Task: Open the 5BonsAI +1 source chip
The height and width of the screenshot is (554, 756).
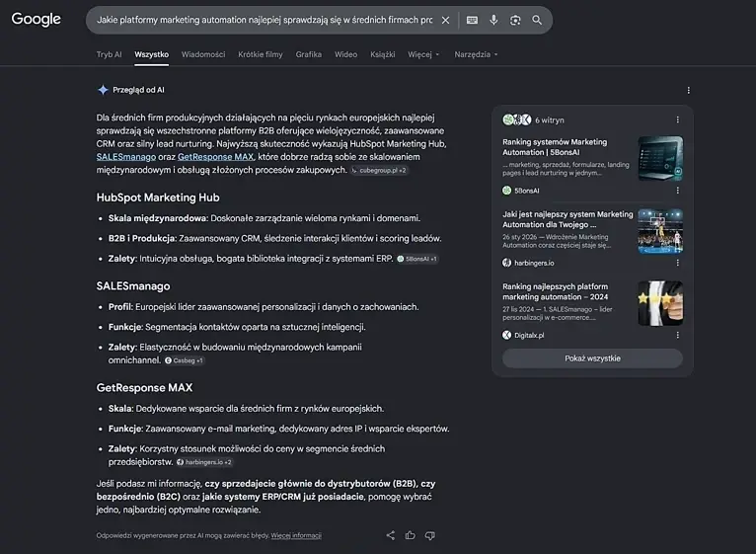Action: click(x=417, y=259)
